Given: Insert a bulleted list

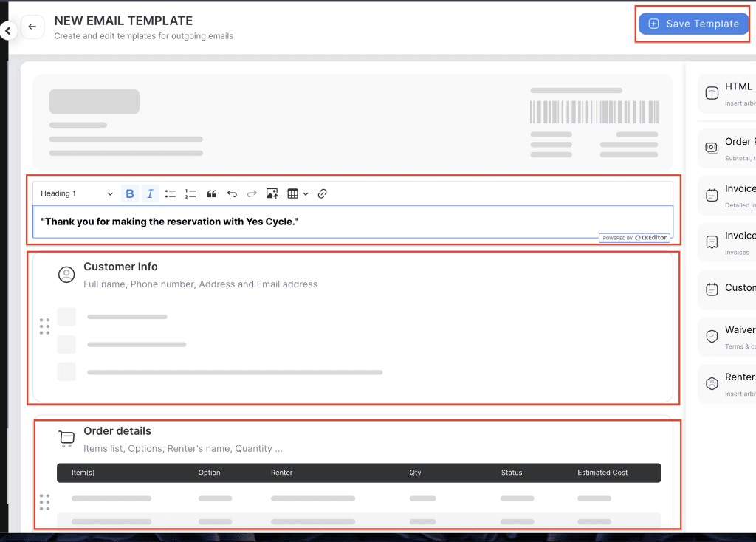Looking at the screenshot, I should (171, 193).
